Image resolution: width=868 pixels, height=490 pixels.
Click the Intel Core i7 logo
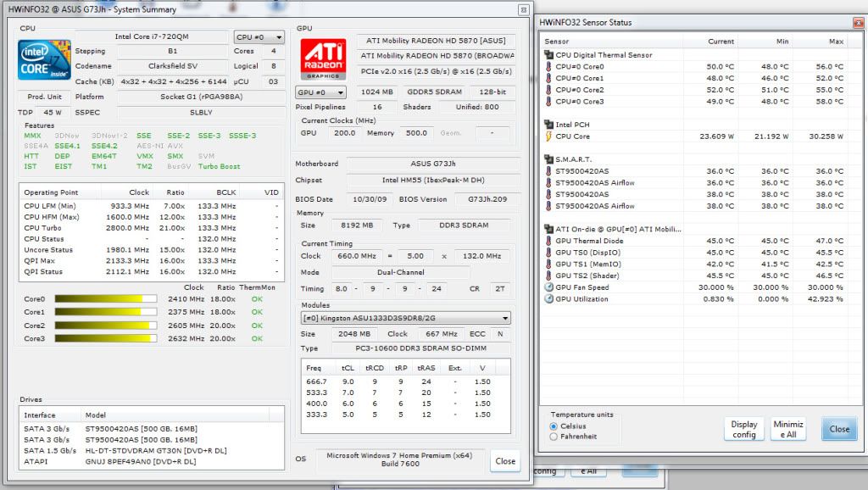pos(44,59)
